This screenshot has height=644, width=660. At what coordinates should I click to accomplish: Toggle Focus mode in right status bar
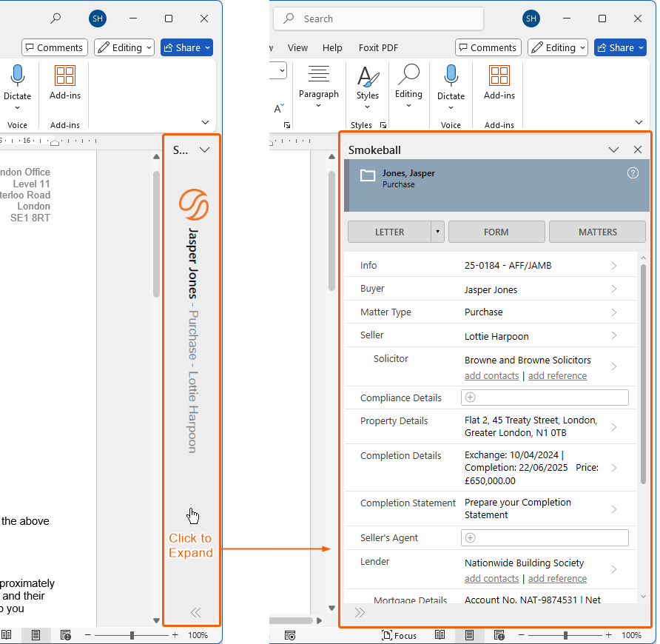(x=399, y=635)
